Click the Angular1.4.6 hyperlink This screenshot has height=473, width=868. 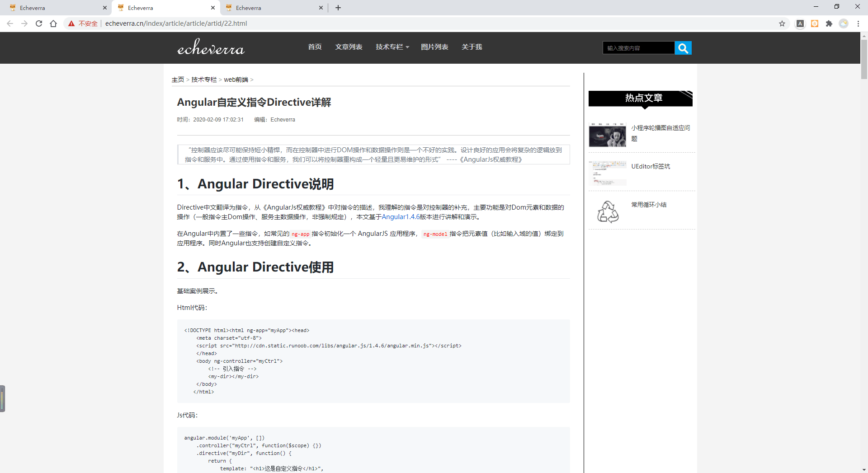coord(401,217)
